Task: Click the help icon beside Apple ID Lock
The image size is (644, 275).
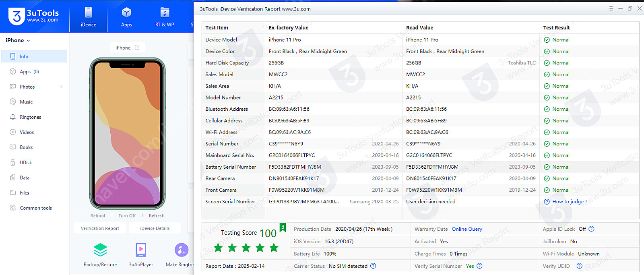Action: [591, 229]
